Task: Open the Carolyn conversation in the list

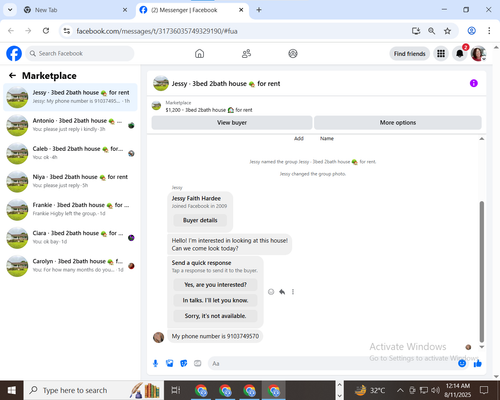Action: click(70, 266)
